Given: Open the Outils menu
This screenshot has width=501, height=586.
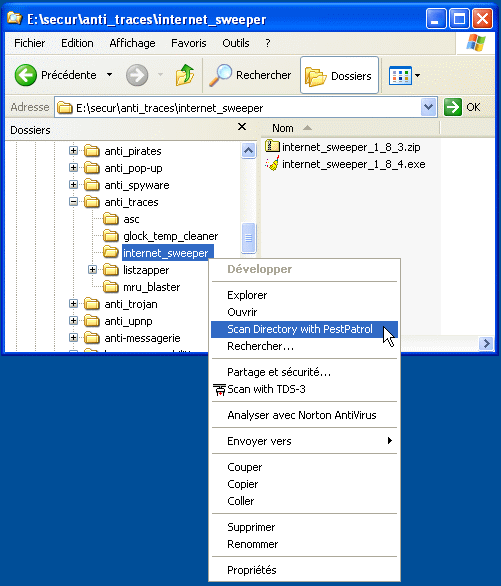Looking at the screenshot, I should (x=236, y=43).
